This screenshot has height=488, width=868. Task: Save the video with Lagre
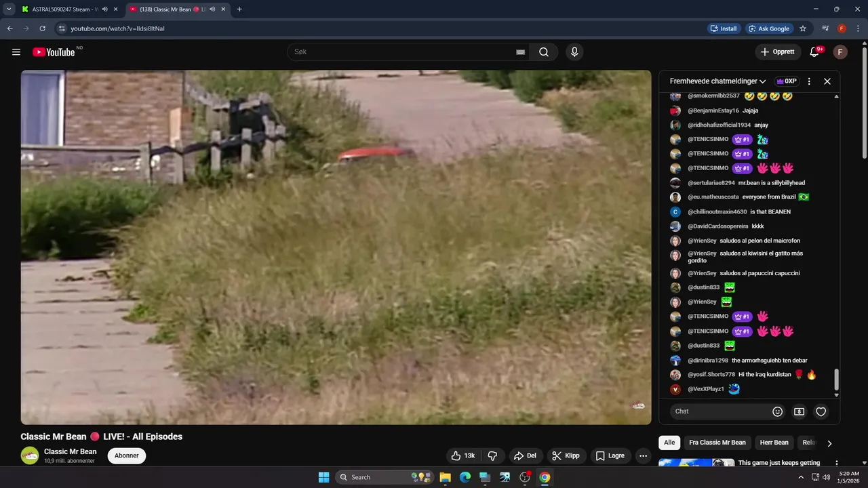click(610, 456)
